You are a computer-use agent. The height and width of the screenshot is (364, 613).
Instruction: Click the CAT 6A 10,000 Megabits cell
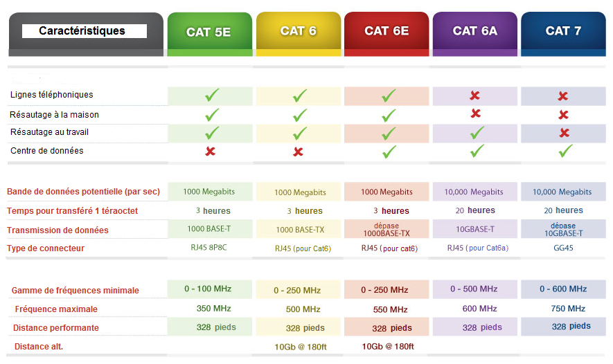click(x=474, y=192)
